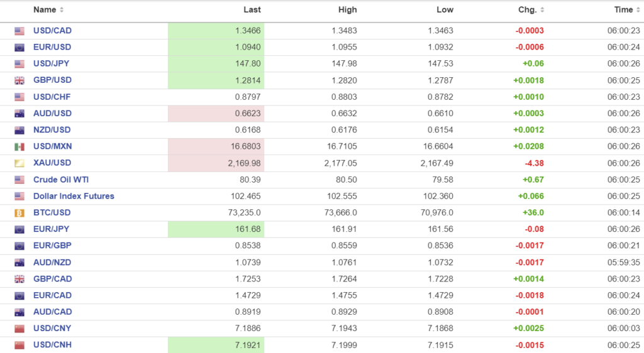Click the Bitcoin icon beside BTC/USD
Viewport: 644px width, 353px height.
click(19, 213)
